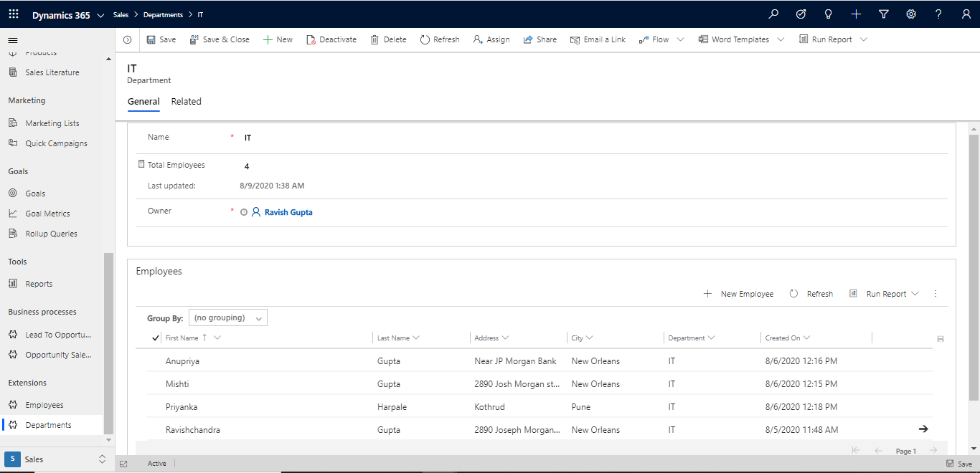
Task: Open the Help question mark icon
Action: pos(938,14)
